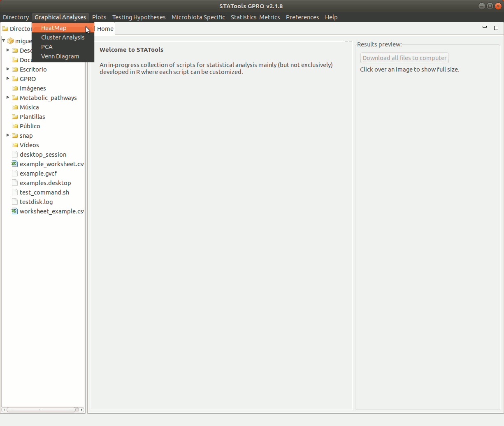Select the testdisk.log file
The image size is (504, 426).
[36, 202]
